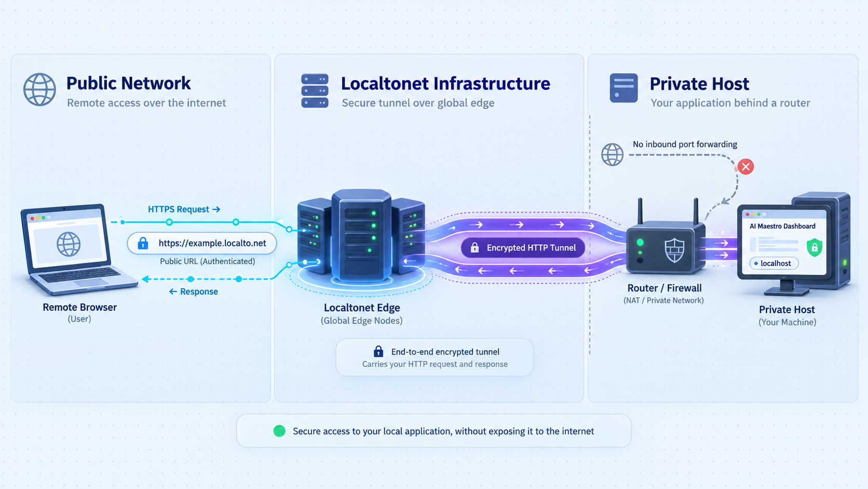The image size is (868, 489).
Task: Click the https://example.localto.net URL field
Action: point(202,243)
